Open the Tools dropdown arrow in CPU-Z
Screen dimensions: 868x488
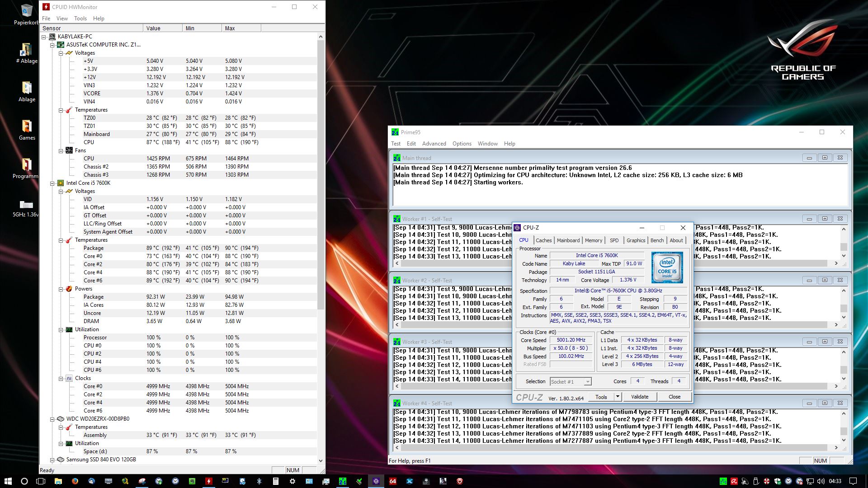coord(618,397)
